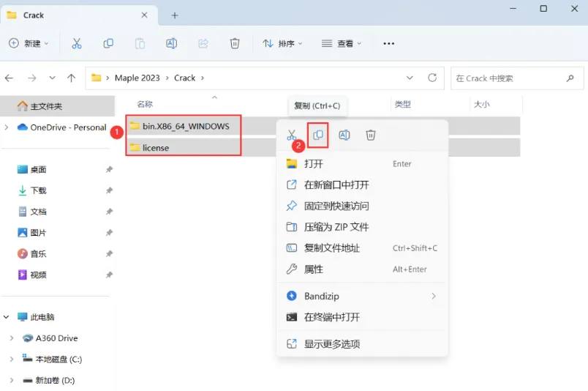Open the 排序 sort dropdown
Viewport: 588px width, 391px height.
282,44
